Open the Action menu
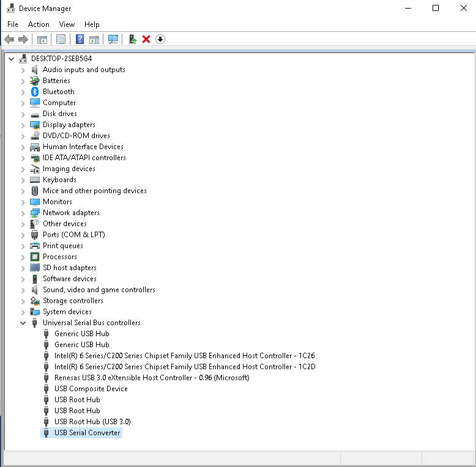476x467 pixels. [x=39, y=24]
